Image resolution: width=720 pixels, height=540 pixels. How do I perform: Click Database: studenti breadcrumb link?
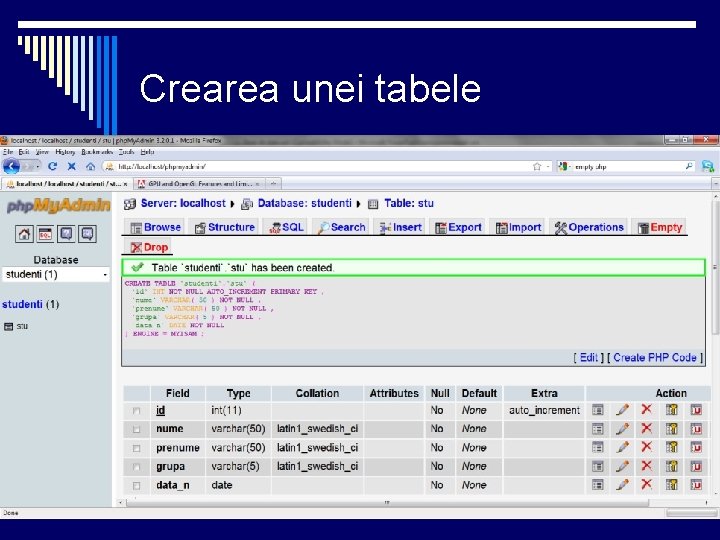[304, 203]
